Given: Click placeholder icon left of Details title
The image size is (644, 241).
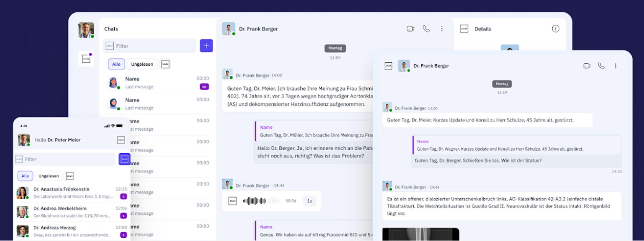Looking at the screenshot, I should click(x=464, y=29).
